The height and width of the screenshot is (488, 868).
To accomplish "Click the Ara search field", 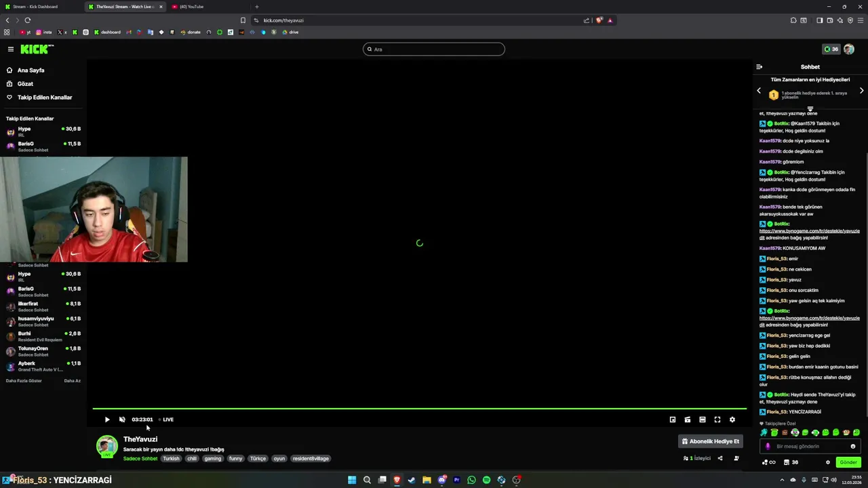I will (x=434, y=49).
